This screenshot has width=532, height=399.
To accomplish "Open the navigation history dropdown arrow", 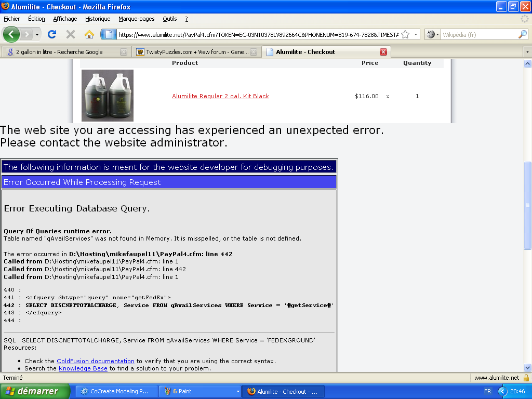I will tap(37, 34).
